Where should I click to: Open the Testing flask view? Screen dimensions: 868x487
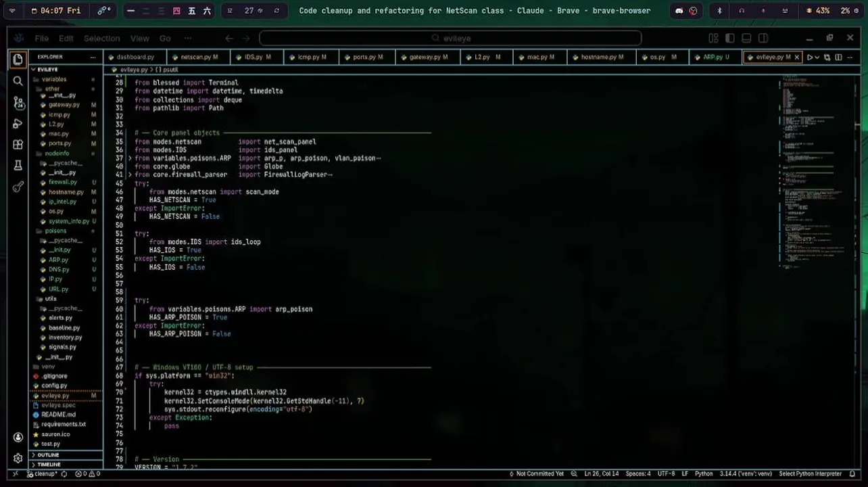tap(18, 166)
